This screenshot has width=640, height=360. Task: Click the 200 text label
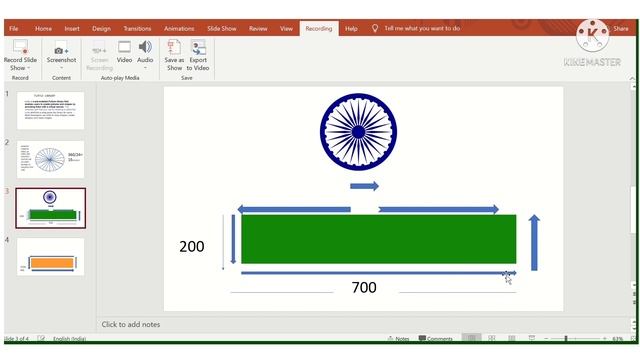coord(192,247)
